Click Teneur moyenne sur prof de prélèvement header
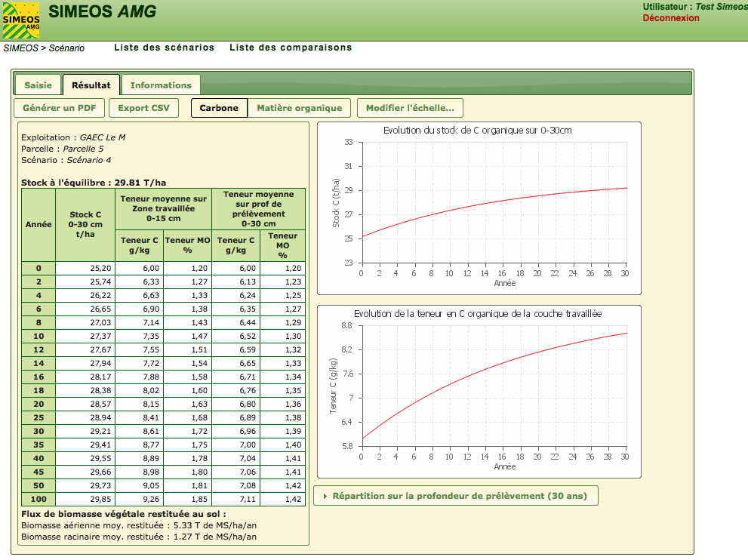748x560 pixels. 259,209
